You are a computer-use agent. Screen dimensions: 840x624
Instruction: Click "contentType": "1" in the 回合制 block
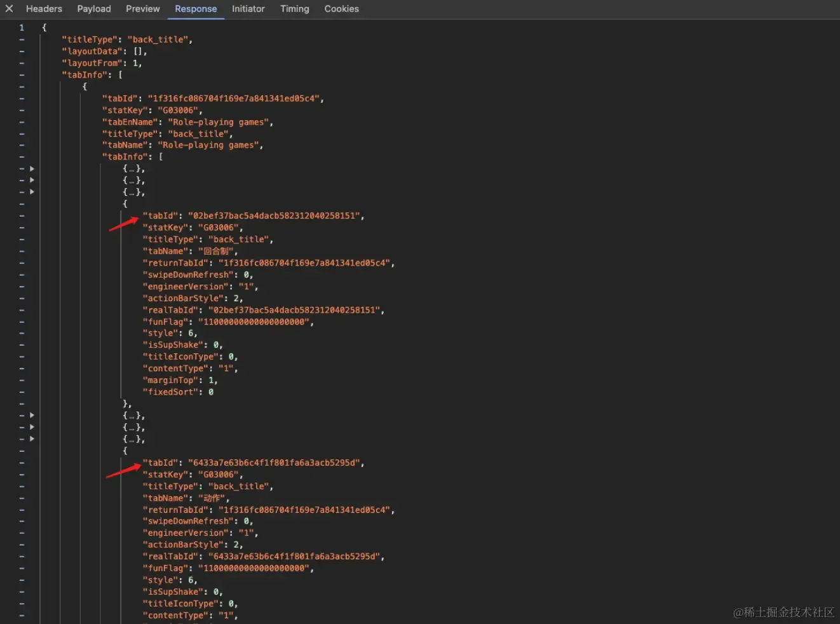[x=191, y=369]
